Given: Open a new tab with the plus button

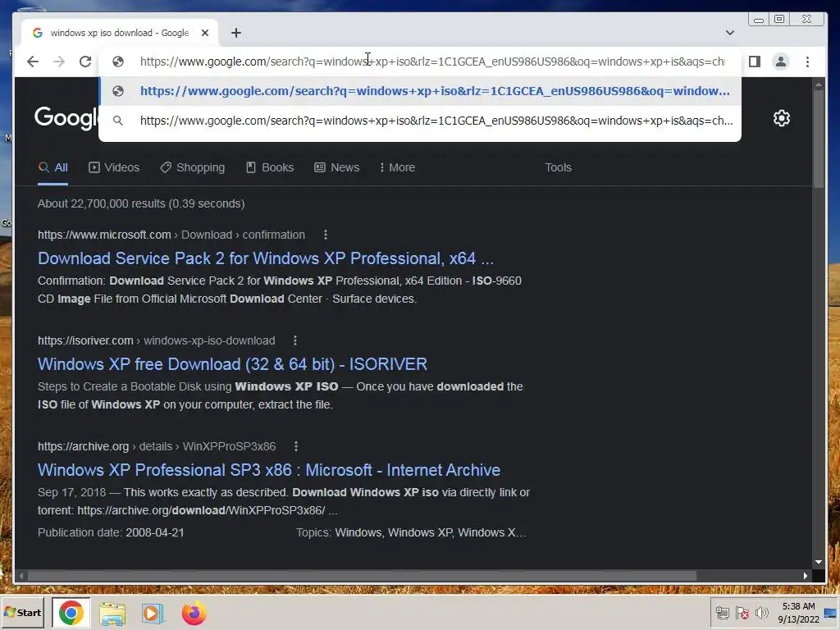Looking at the screenshot, I should click(x=235, y=33).
